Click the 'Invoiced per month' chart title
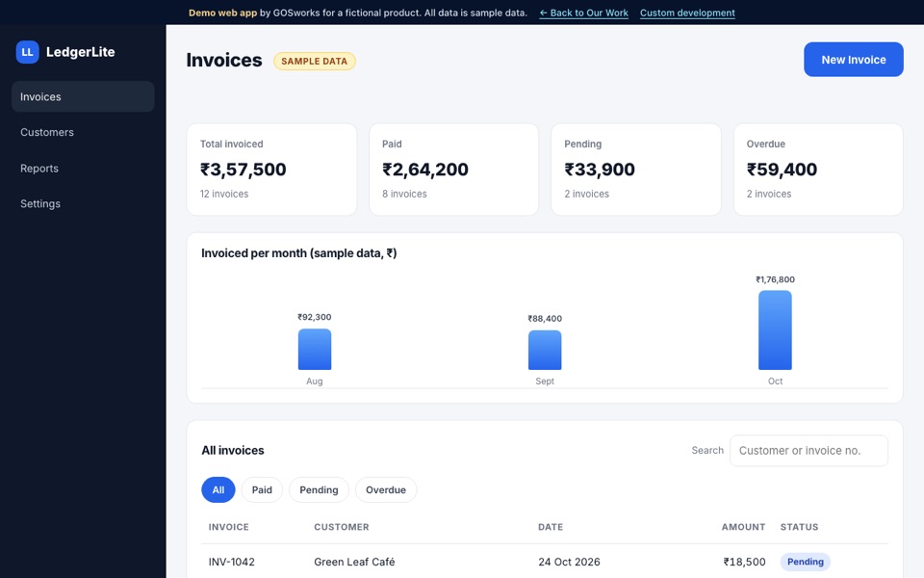Viewport: 924px width, 578px height. pos(298,253)
